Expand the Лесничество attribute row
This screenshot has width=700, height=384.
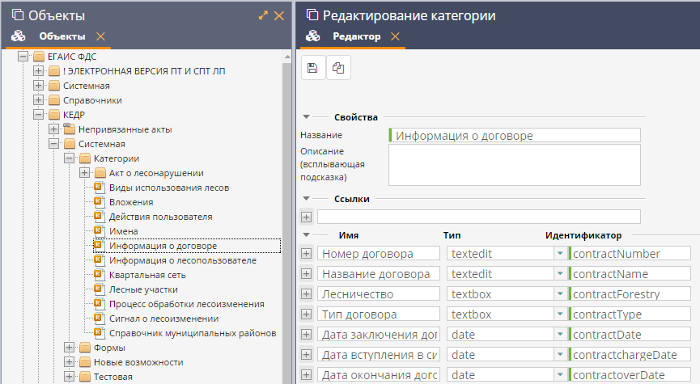(306, 294)
